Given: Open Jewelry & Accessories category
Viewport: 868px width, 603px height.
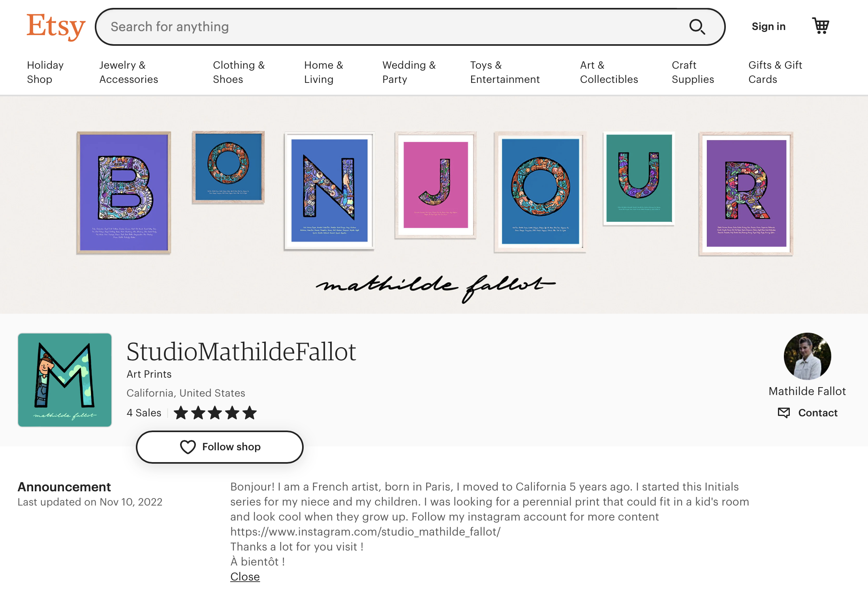Looking at the screenshot, I should click(x=129, y=72).
